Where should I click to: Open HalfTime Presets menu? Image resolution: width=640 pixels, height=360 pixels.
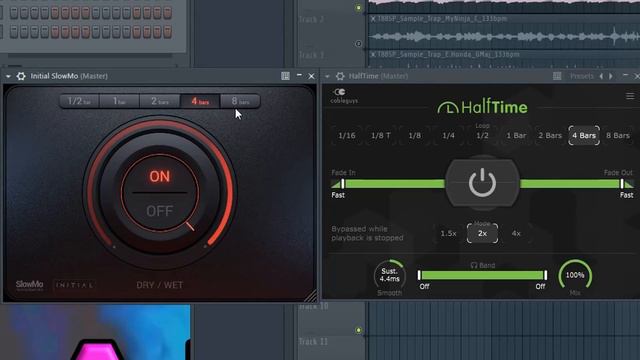(x=582, y=76)
